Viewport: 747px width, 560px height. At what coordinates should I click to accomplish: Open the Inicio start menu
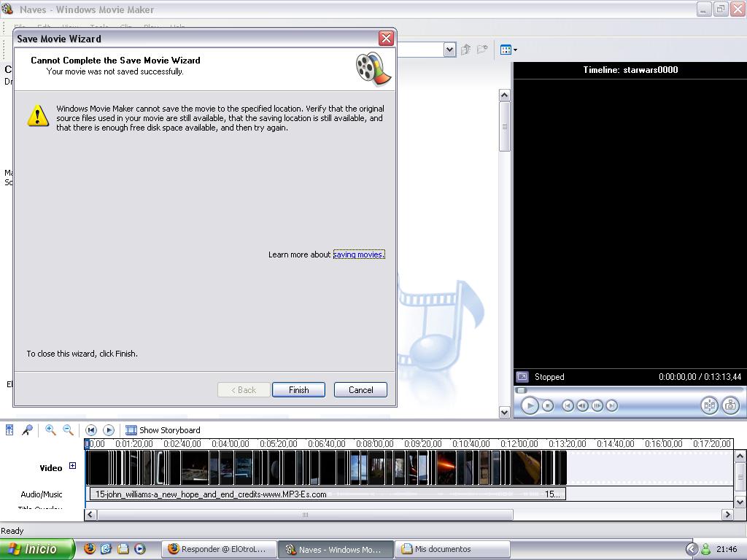[37, 549]
